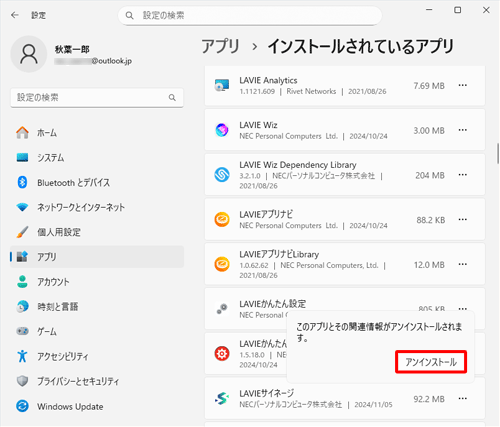Image resolution: width=500 pixels, height=427 pixels.
Task: Open 時刻と言語 settings
Action: pyautogui.click(x=97, y=306)
